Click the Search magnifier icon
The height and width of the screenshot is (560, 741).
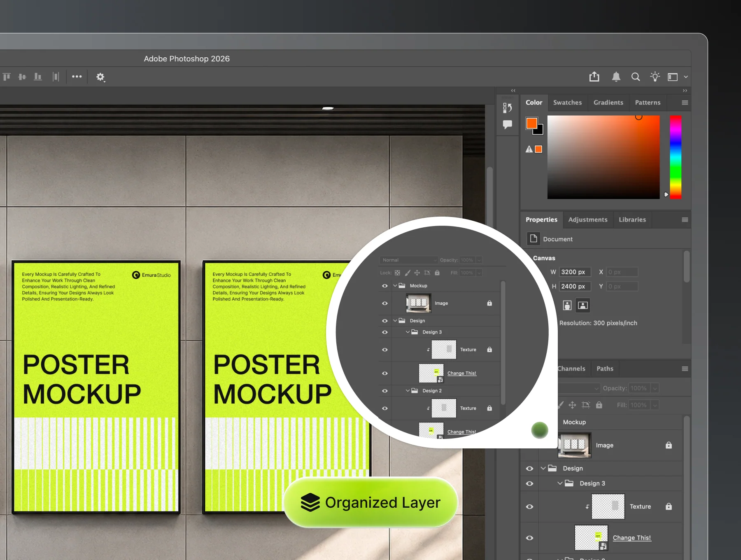click(x=636, y=77)
